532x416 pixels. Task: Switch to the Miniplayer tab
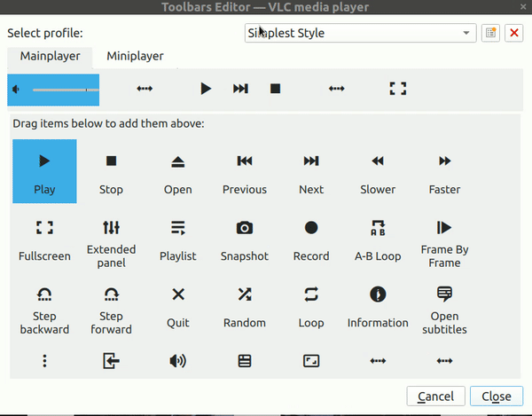(135, 56)
